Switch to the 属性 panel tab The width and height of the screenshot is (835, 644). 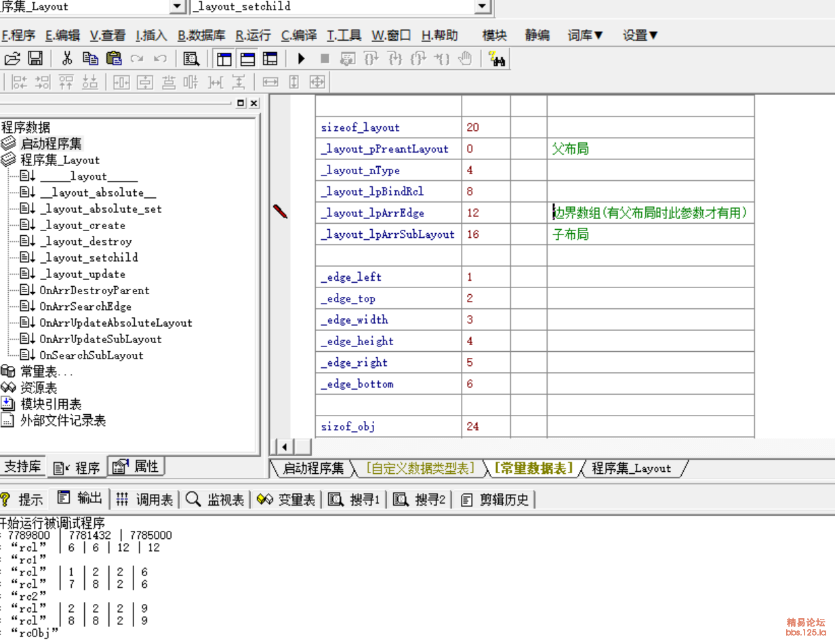pyautogui.click(x=136, y=466)
